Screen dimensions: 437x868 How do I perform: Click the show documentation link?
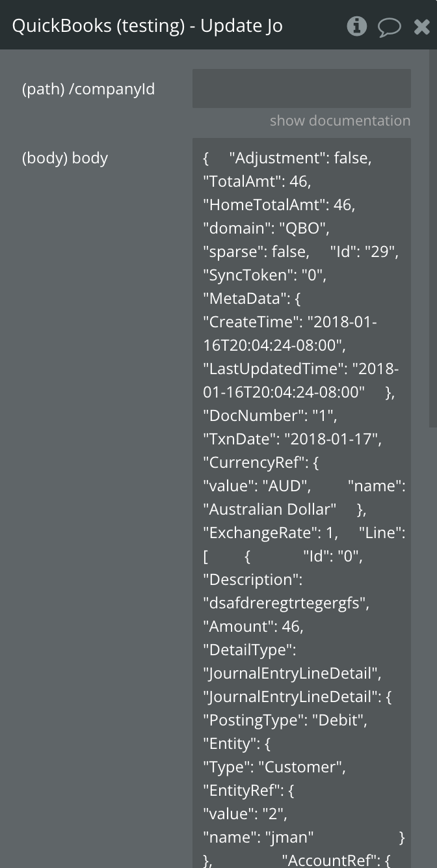pyautogui.click(x=339, y=120)
